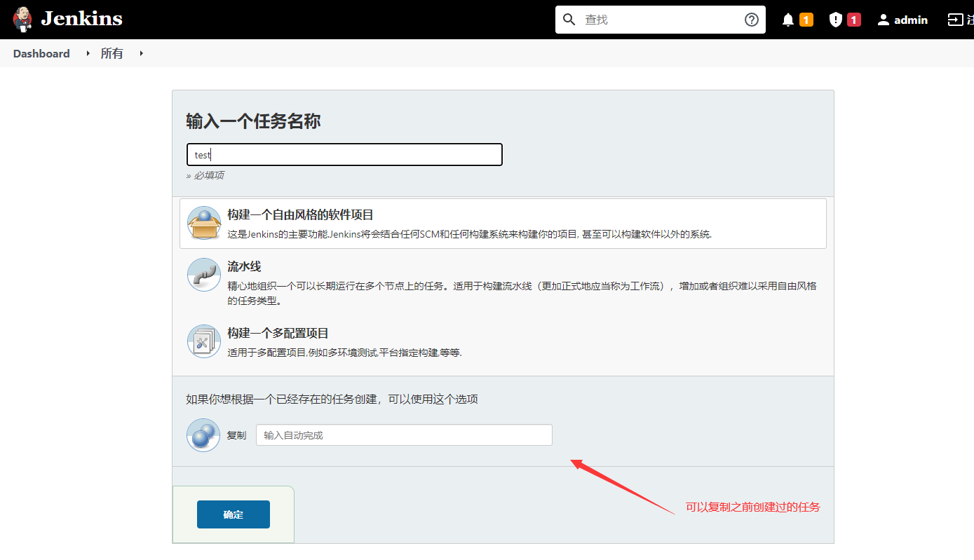Click the freestyle project description text
The height and width of the screenshot is (560, 974).
(470, 234)
